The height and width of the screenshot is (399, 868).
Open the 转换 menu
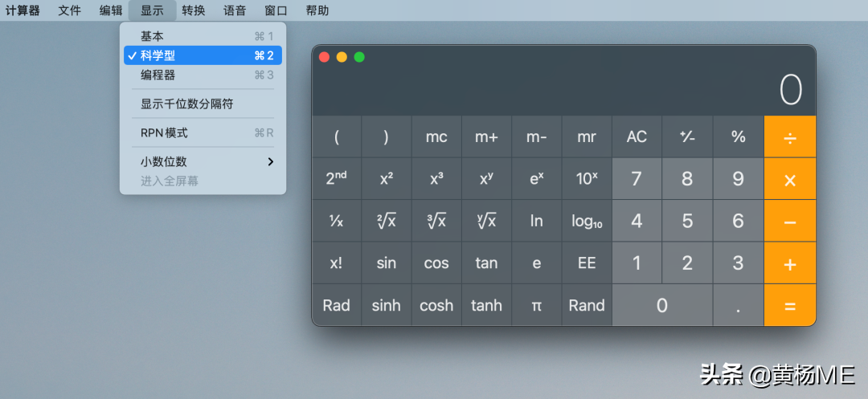[194, 10]
